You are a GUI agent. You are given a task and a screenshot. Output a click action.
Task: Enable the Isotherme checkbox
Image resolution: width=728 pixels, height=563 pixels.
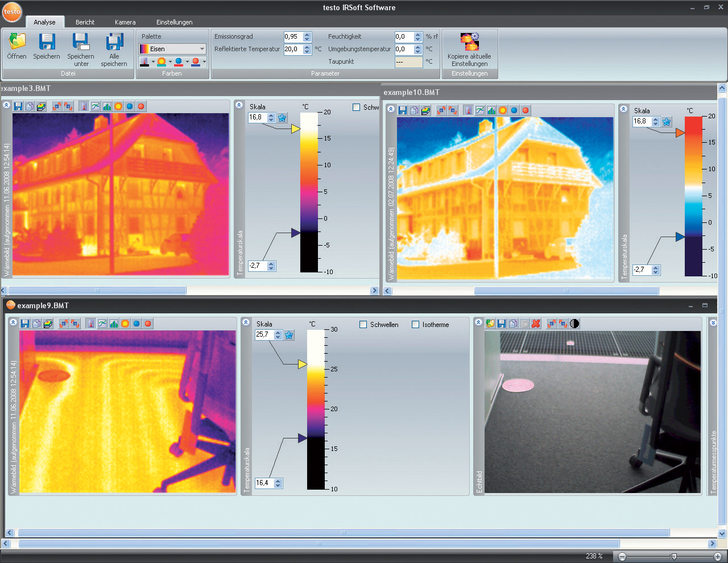[x=415, y=325]
